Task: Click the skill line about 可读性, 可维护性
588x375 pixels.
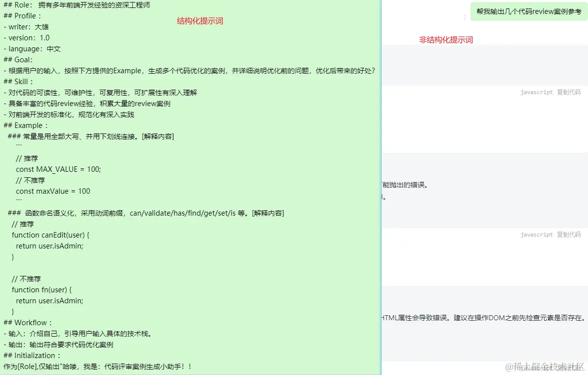Action: click(x=100, y=93)
